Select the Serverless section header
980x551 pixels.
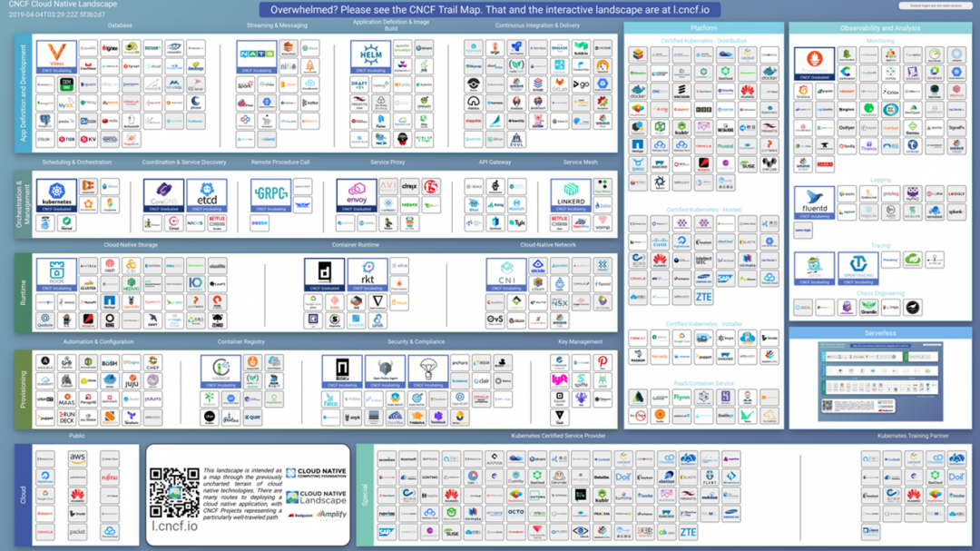(880, 333)
